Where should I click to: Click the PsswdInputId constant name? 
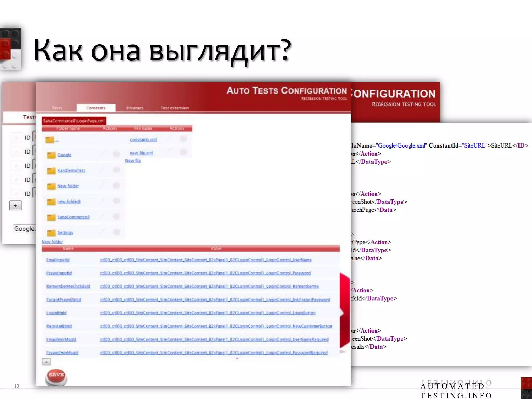tap(59, 273)
